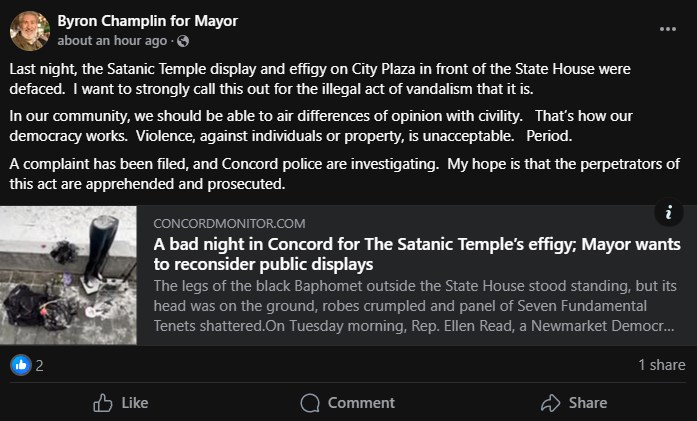Click the speech bubble comment icon
Image resolution: width=697 pixels, height=421 pixels.
point(310,403)
